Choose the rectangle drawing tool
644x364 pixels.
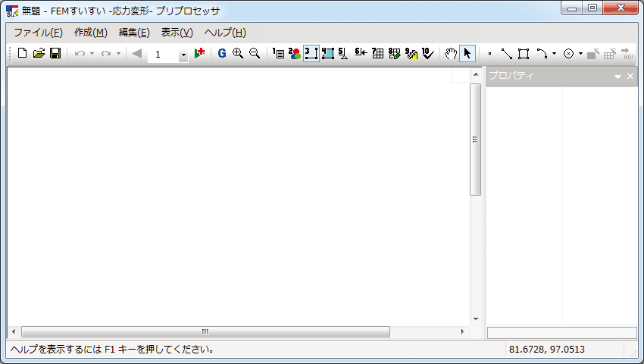point(524,54)
